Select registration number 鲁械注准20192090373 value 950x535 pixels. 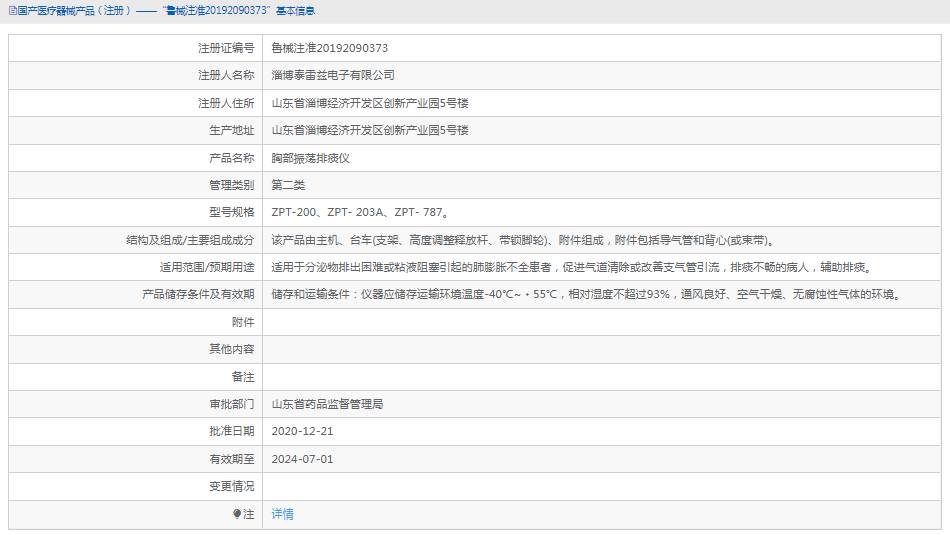tap(329, 48)
